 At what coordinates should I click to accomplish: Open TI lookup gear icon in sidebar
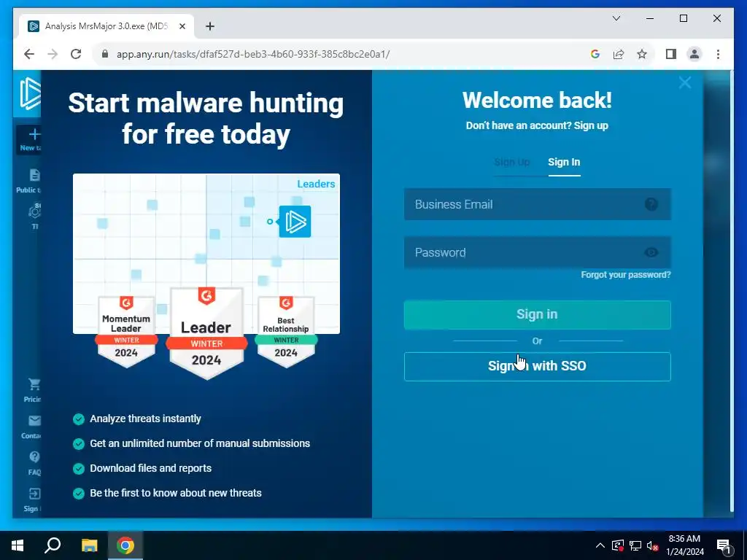click(34, 211)
